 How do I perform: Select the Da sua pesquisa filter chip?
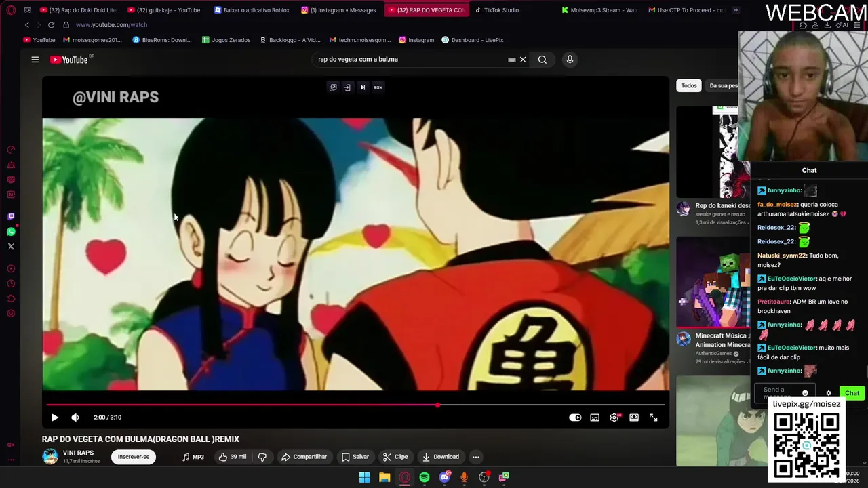coord(724,85)
